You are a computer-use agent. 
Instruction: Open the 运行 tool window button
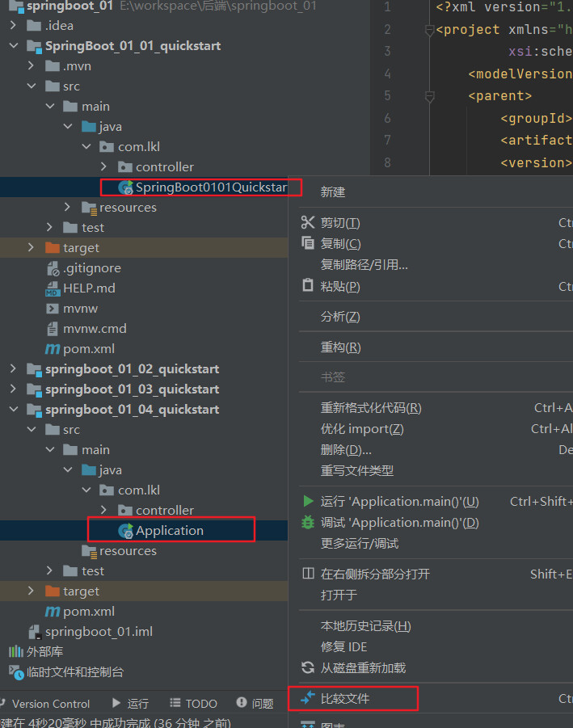click(x=130, y=704)
